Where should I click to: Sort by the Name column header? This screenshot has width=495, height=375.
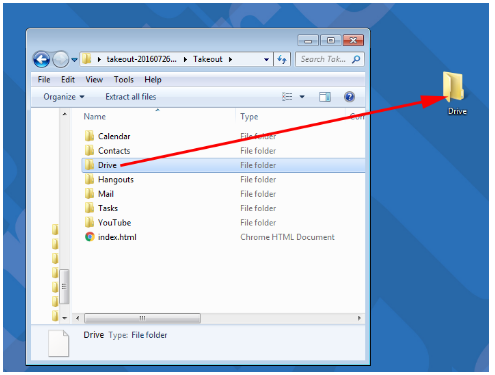pos(94,116)
